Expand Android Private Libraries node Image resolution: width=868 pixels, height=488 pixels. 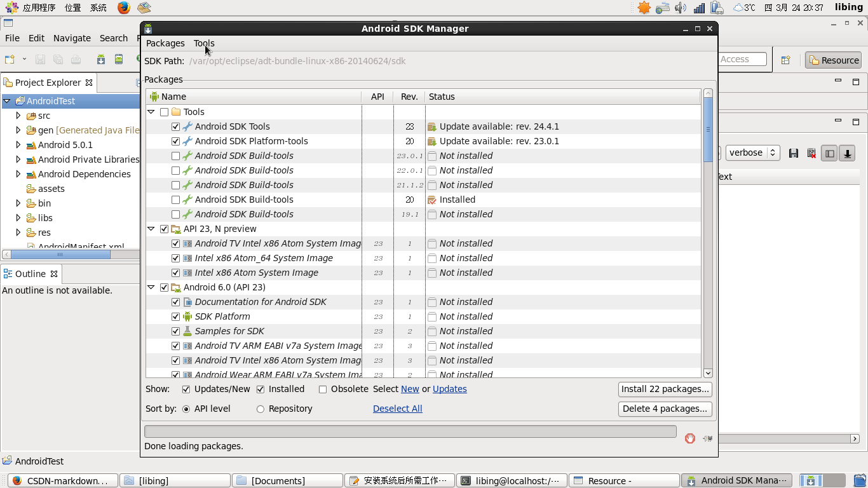click(18, 159)
